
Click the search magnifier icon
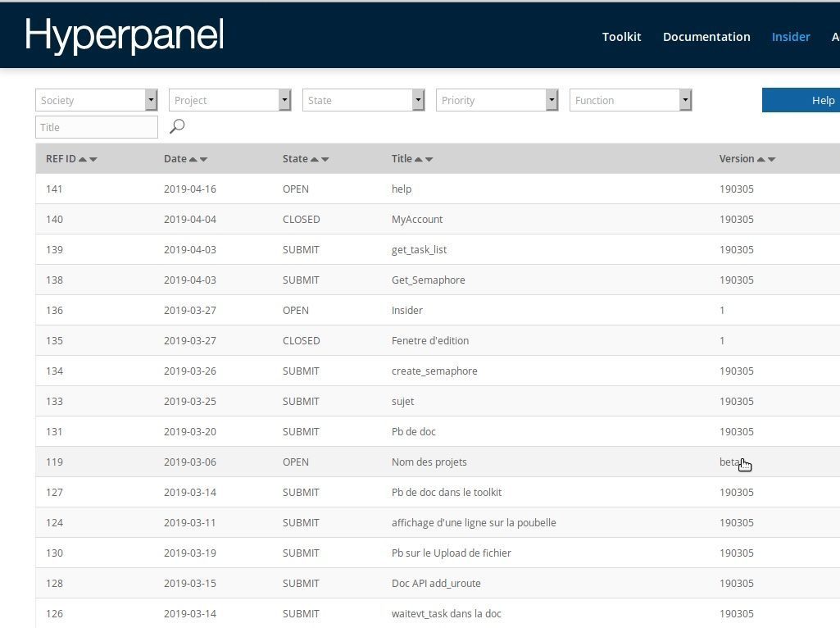pos(176,126)
